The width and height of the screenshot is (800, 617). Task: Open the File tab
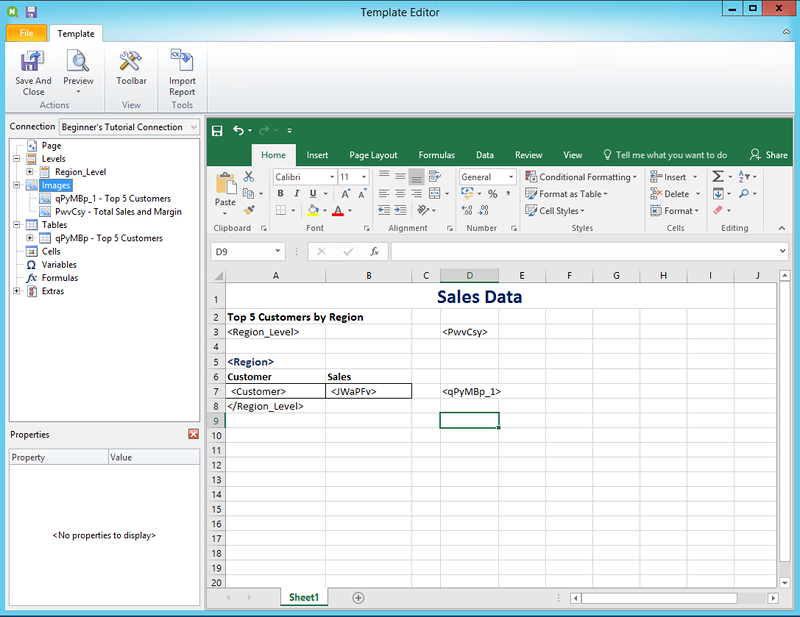26,33
